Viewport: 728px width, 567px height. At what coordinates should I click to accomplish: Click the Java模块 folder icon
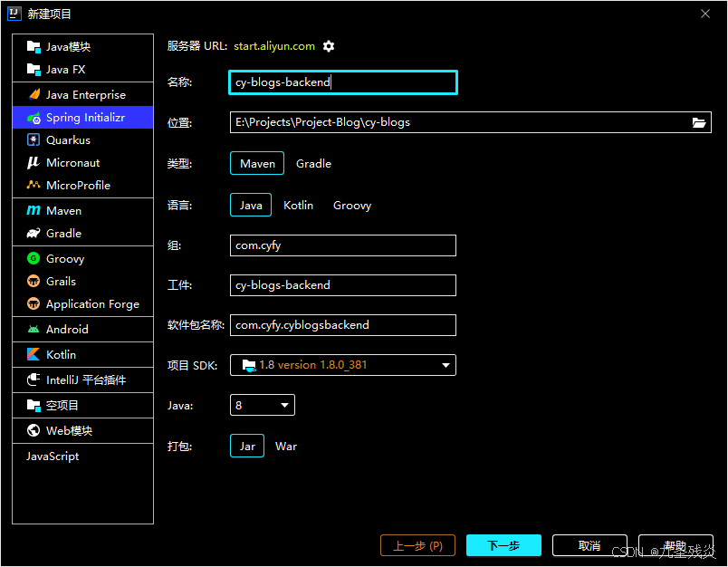34,46
